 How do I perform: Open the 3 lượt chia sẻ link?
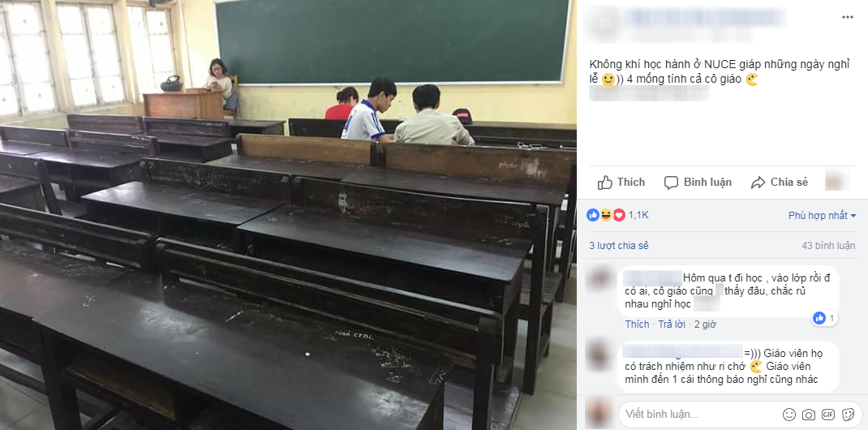point(618,246)
